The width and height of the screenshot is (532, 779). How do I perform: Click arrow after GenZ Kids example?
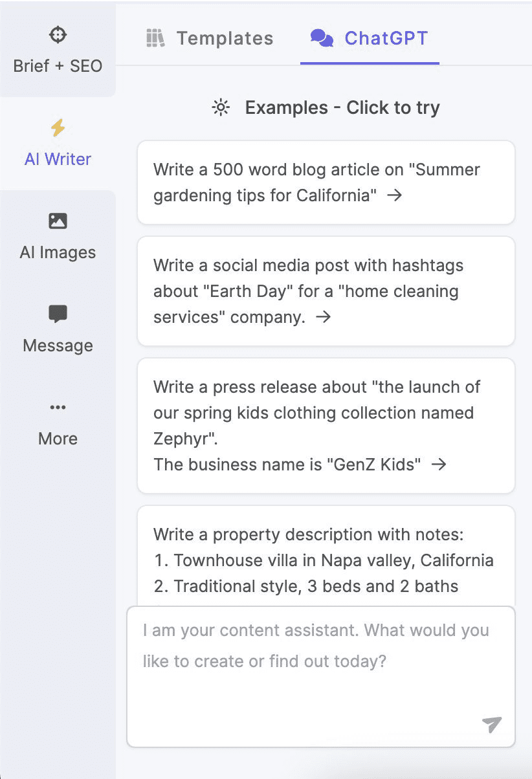pos(439,465)
